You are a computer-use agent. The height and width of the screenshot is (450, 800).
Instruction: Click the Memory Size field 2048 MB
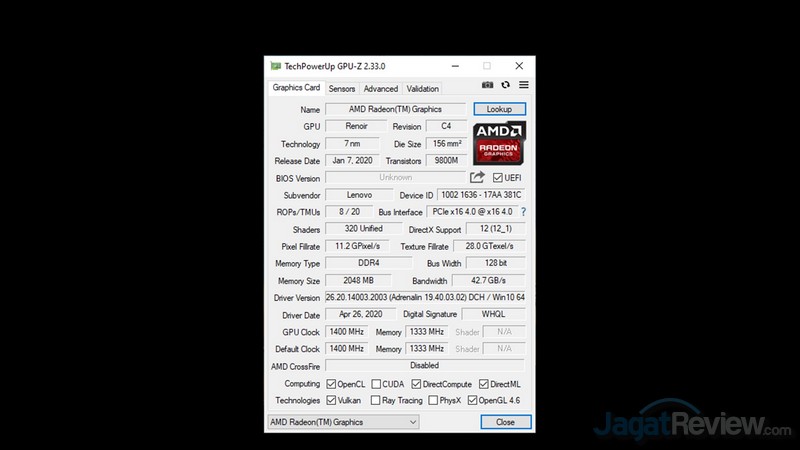pos(358,281)
